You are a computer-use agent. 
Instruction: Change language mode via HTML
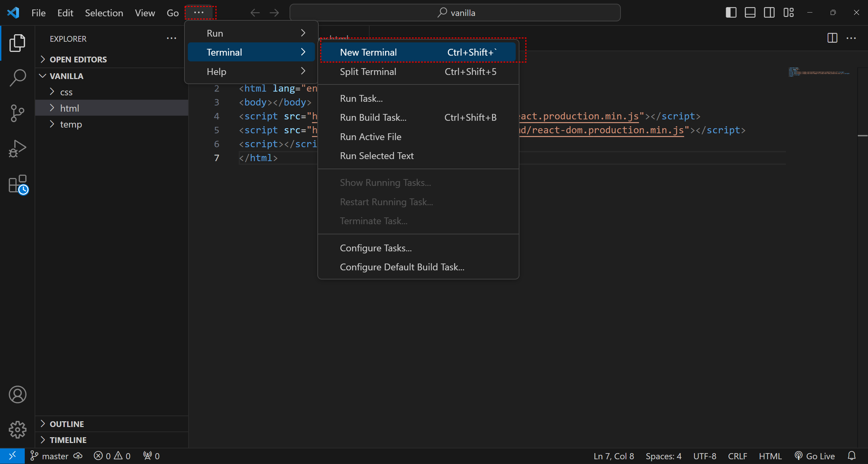770,456
